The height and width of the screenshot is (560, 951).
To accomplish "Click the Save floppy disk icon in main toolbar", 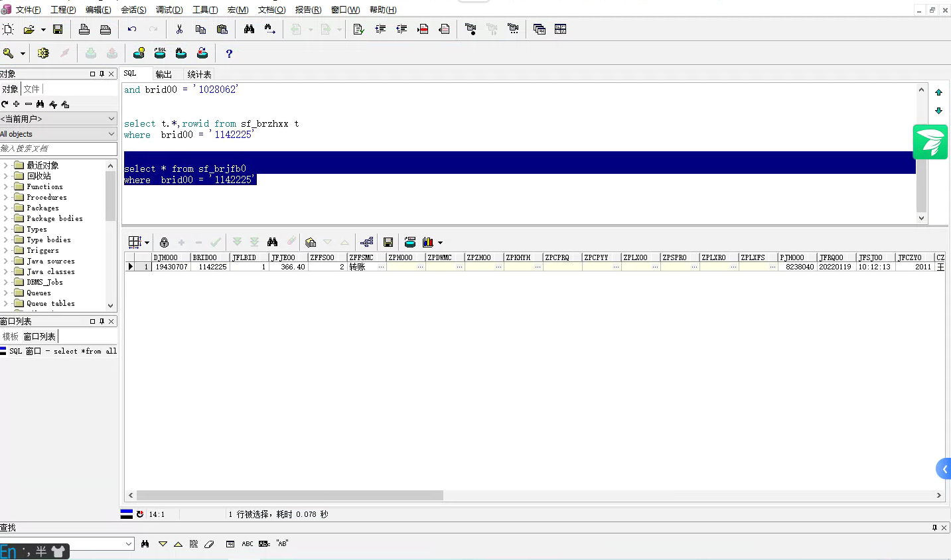I will 58,29.
